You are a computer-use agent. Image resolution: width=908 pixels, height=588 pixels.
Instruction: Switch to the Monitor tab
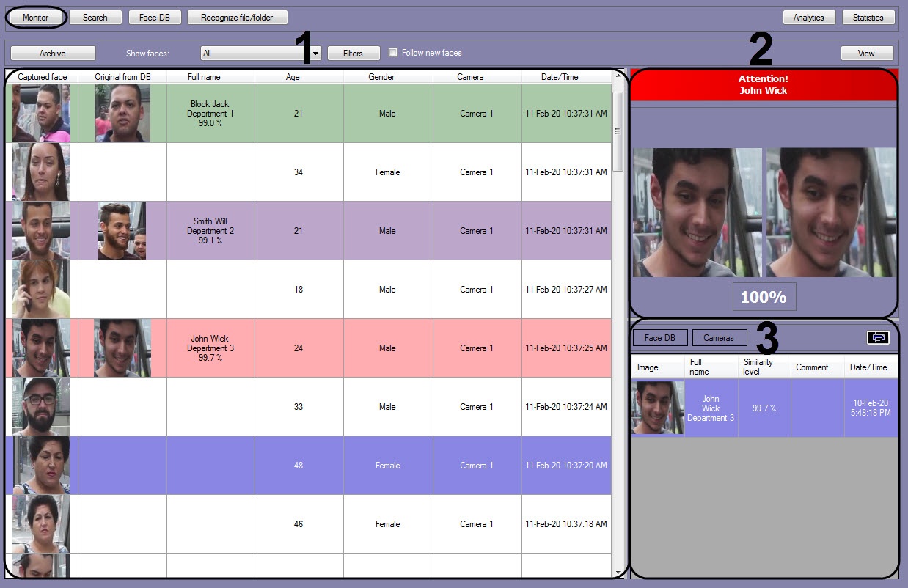[36, 18]
